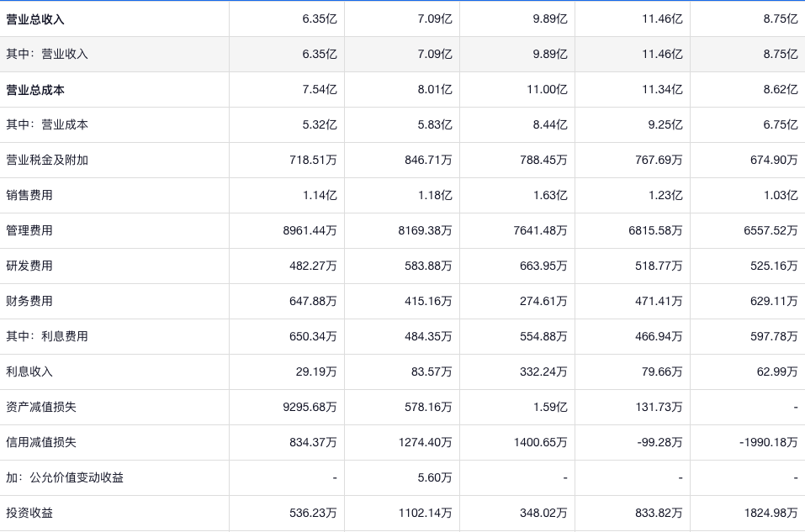805x532 pixels.
Task: Click the 资产减值损失 row label
Action: click(x=41, y=407)
